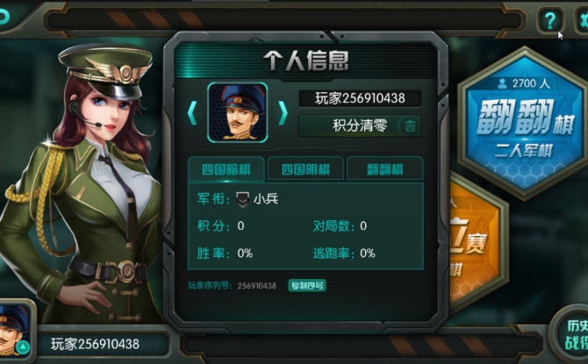The height and width of the screenshot is (364, 588).
Task: Click the bottom-left player avatar portrait
Action: pyautogui.click(x=14, y=330)
